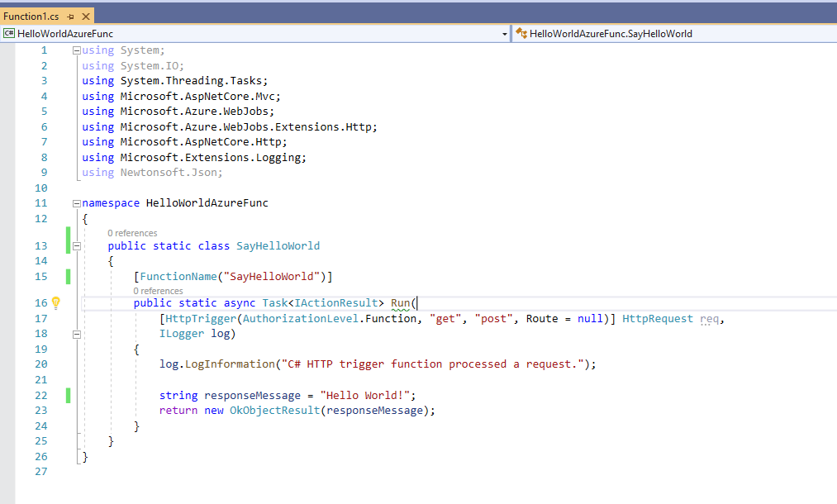Screen dimensions: 837x504
Task: Click the FunctionName attribute
Action: click(178, 277)
